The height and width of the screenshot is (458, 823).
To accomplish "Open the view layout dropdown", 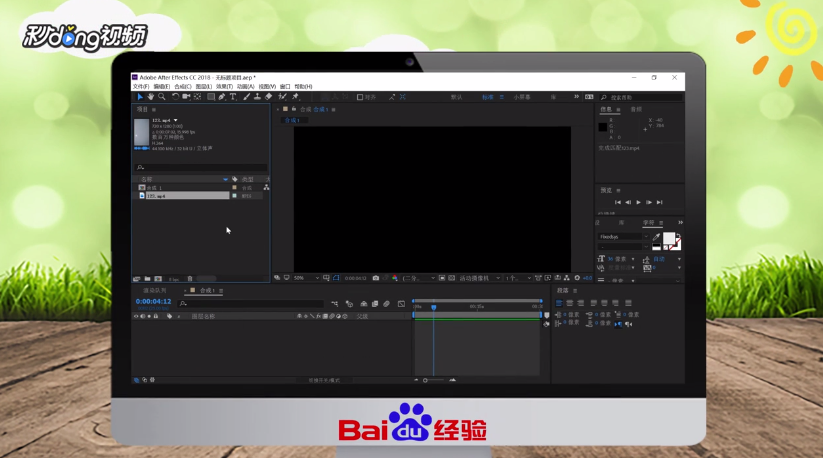I will point(518,278).
